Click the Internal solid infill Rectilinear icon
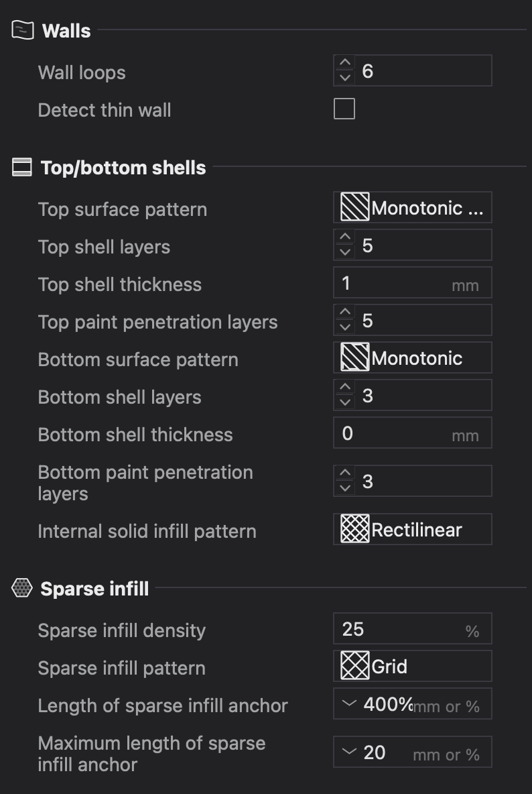The height and width of the screenshot is (794, 532). [354, 529]
